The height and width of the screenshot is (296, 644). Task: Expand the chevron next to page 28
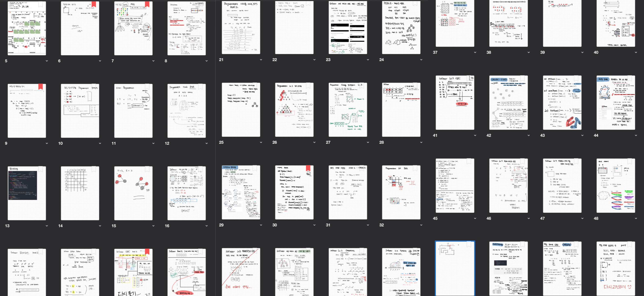point(421,142)
